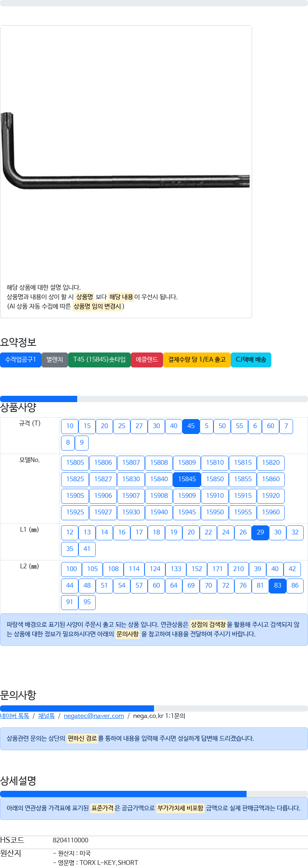The height and width of the screenshot is (868, 308).
Task: Pick model number 15905
Action: pyautogui.click(x=75, y=496)
